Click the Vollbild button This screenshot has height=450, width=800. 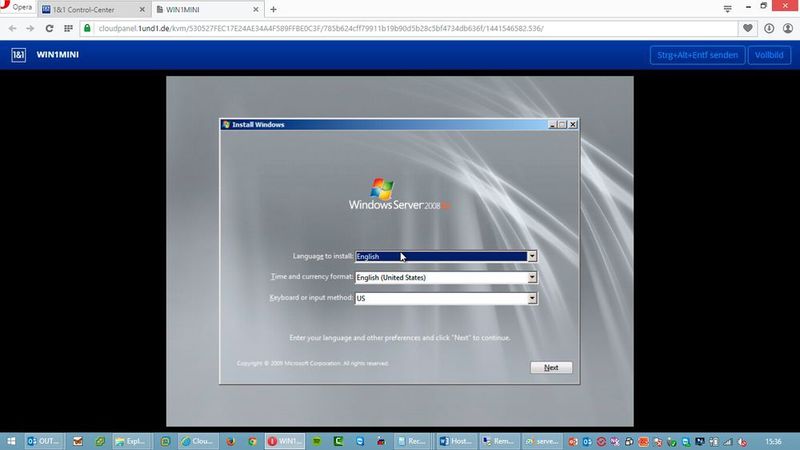pos(769,55)
